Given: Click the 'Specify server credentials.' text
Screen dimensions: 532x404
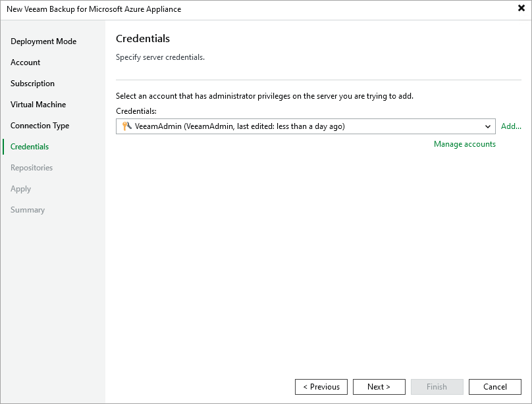Looking at the screenshot, I should (x=160, y=57).
